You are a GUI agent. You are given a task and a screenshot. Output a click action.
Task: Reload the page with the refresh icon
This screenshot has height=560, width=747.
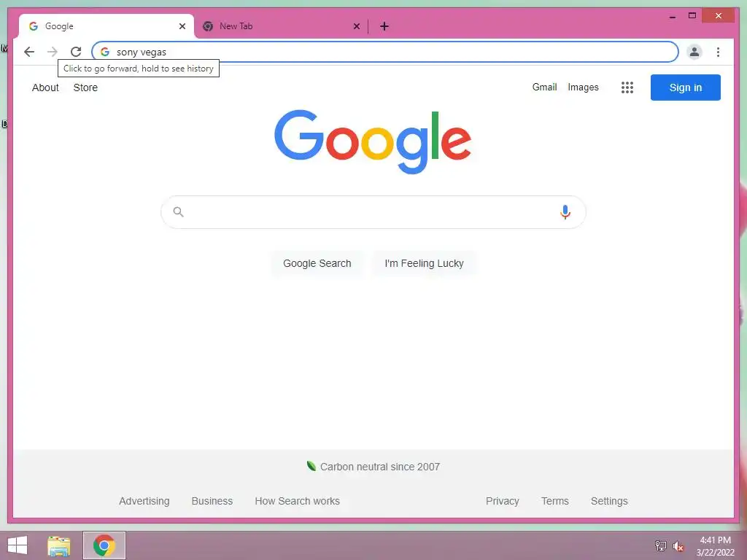click(x=76, y=52)
